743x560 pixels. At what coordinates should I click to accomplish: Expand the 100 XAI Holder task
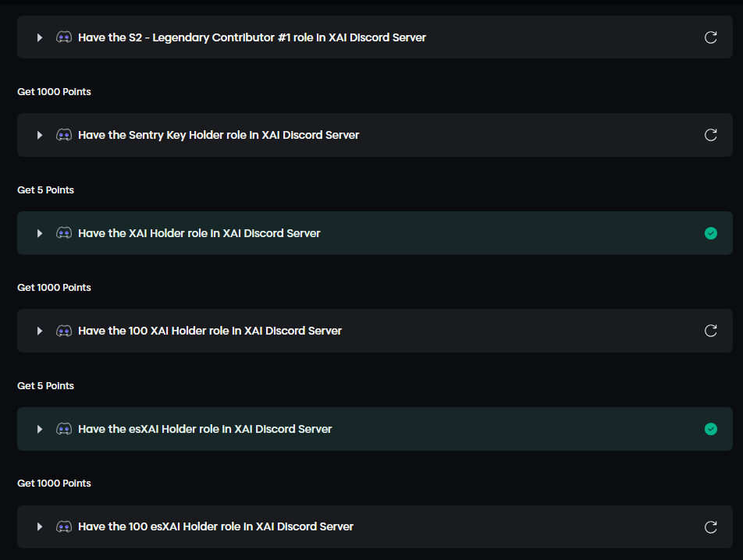(x=40, y=331)
